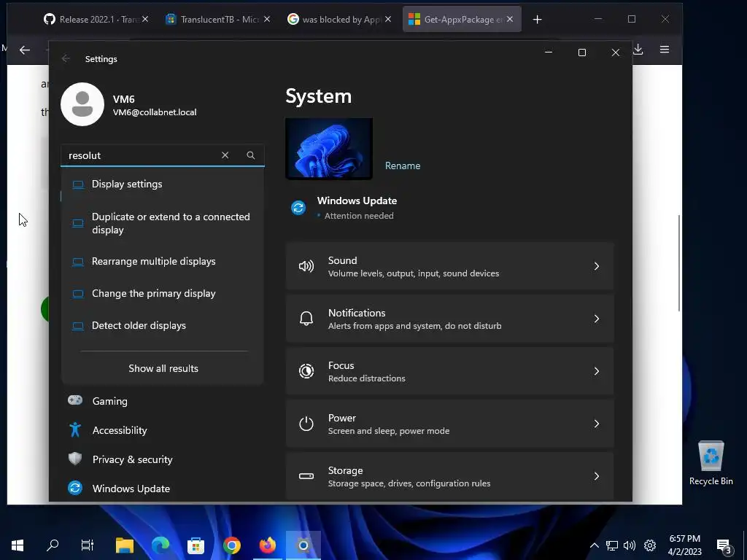Choose 'Rearrange multiple displays' result
747x560 pixels.
[163, 261]
